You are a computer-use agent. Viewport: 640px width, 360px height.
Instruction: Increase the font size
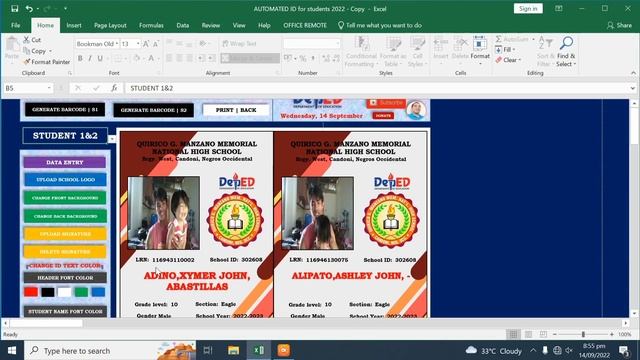pos(146,44)
